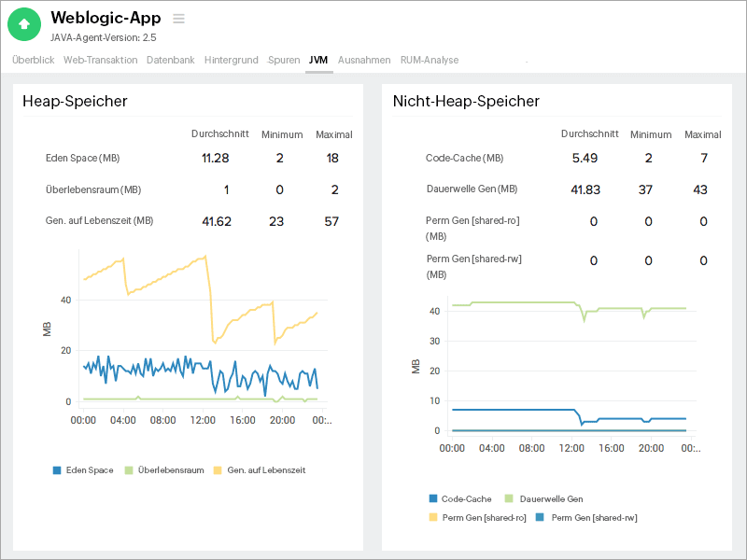This screenshot has height=560, width=747.
Task: Go to the Datenbank tab
Action: [171, 60]
